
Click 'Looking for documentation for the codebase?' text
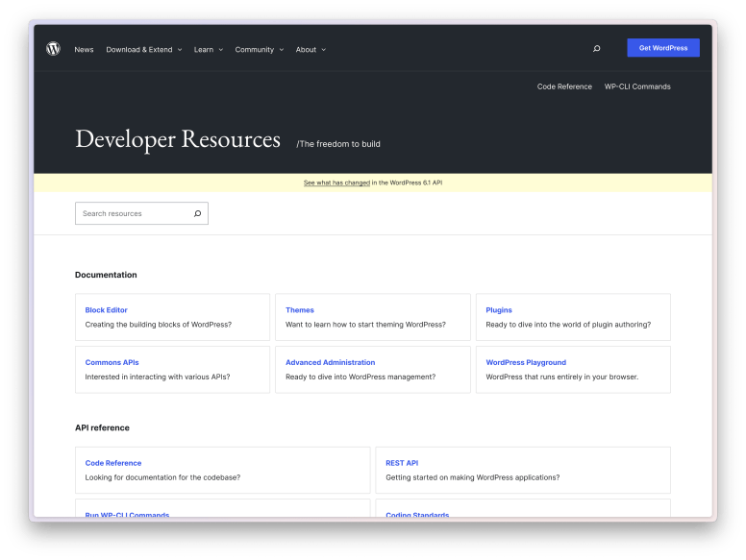point(162,477)
